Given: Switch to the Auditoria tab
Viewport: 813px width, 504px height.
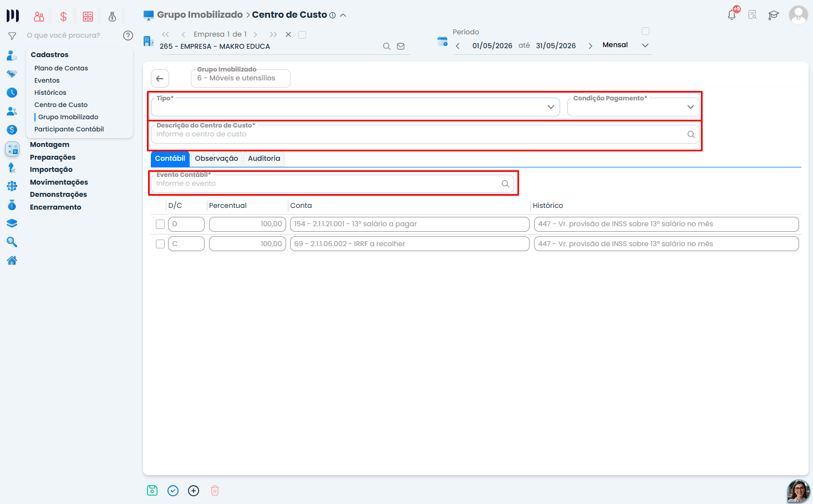Looking at the screenshot, I should point(264,159).
